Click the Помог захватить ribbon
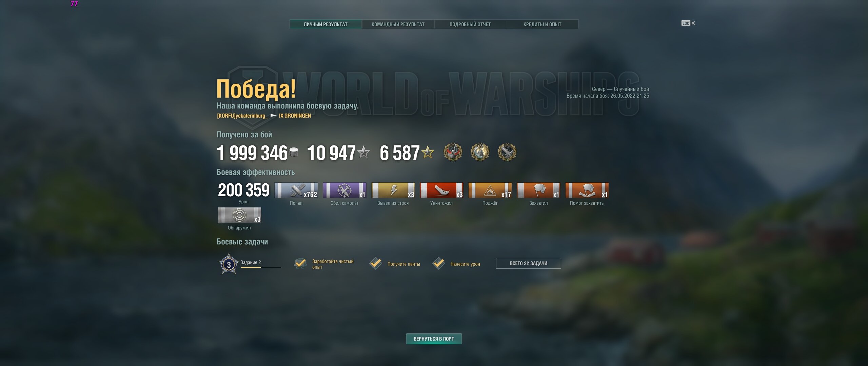Viewport: 868px width, 366px height. click(x=587, y=190)
